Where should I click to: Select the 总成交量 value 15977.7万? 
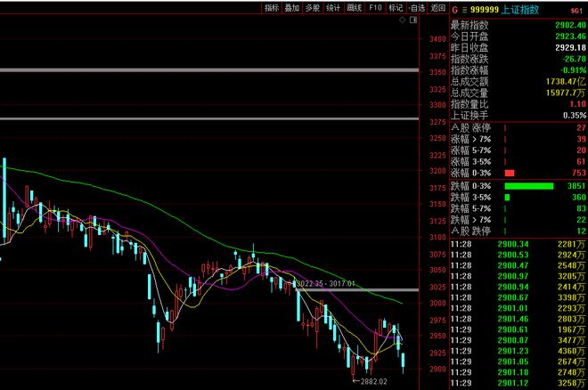pyautogui.click(x=566, y=93)
